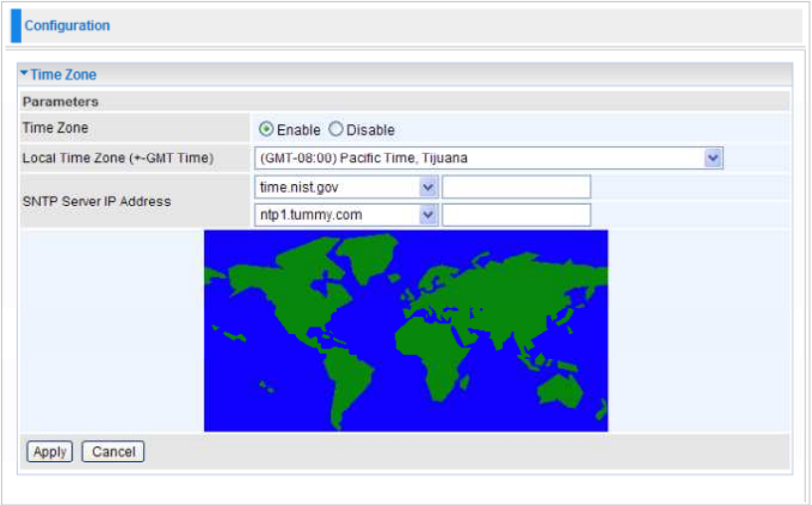
Task: Click the Configuration heading
Action: tap(68, 26)
